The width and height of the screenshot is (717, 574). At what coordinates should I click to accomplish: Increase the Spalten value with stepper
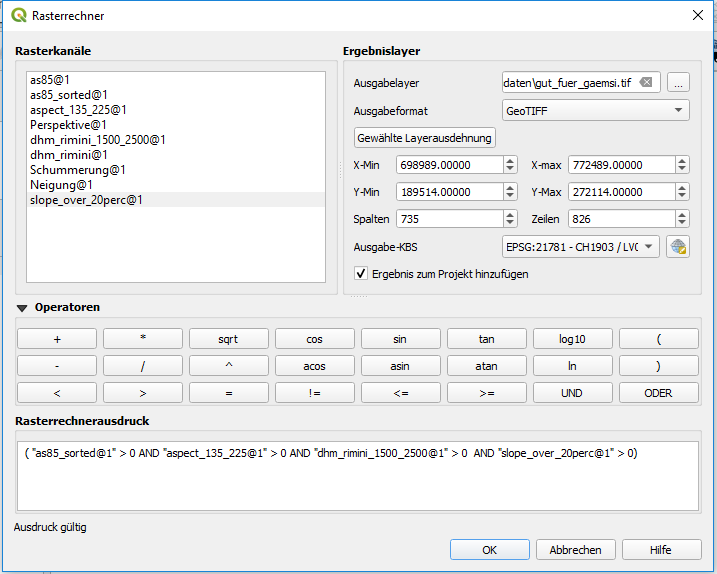[x=510, y=214]
